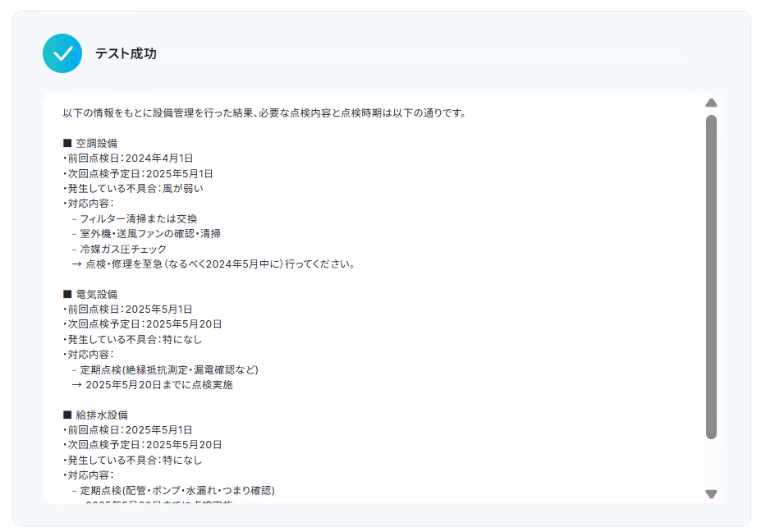Click the line 前回点検日:2024年4月1日
This screenshot has height=532, width=766.
128,158
